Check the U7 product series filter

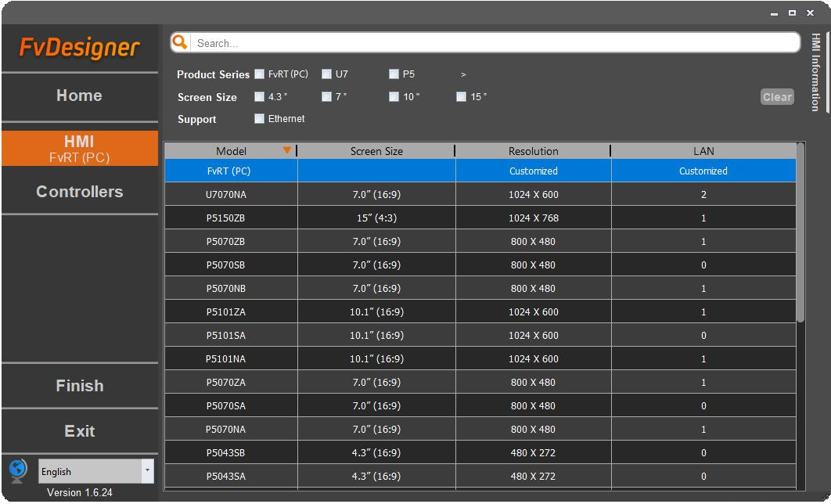point(326,74)
